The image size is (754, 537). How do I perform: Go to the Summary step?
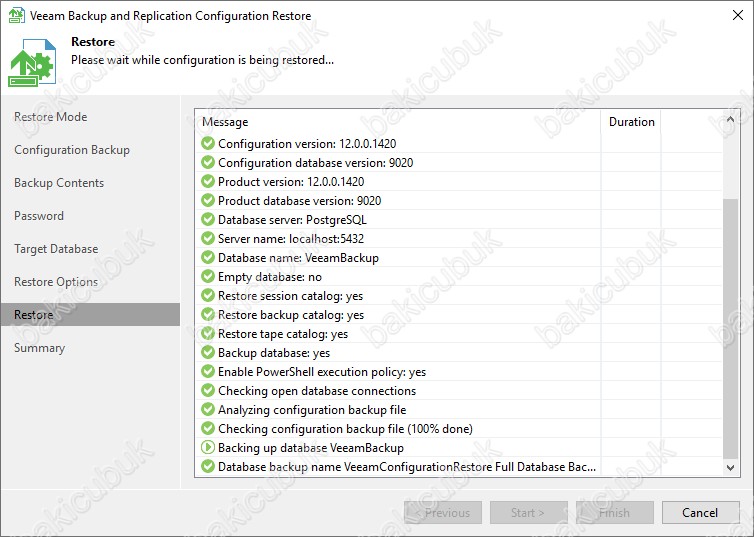39,348
